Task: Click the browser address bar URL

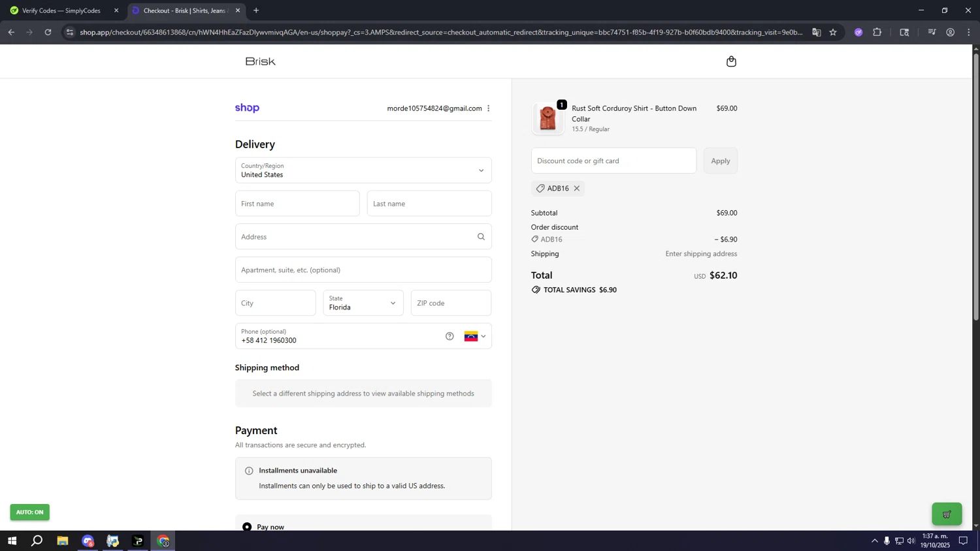Action: click(441, 32)
